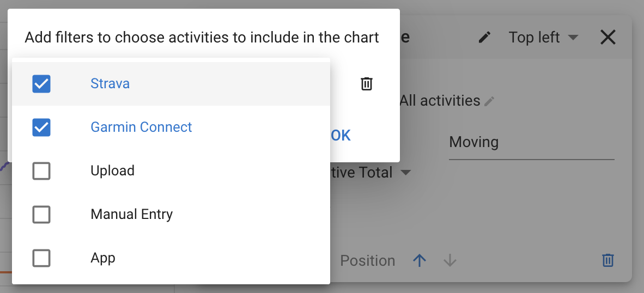Choose the Manual Entry list item
644x293 pixels.
coord(171,214)
